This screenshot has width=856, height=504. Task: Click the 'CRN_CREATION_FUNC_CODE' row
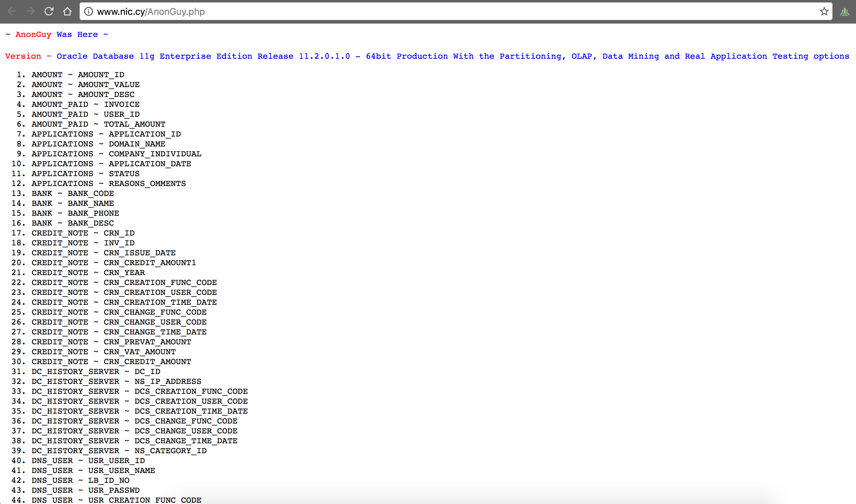point(124,283)
